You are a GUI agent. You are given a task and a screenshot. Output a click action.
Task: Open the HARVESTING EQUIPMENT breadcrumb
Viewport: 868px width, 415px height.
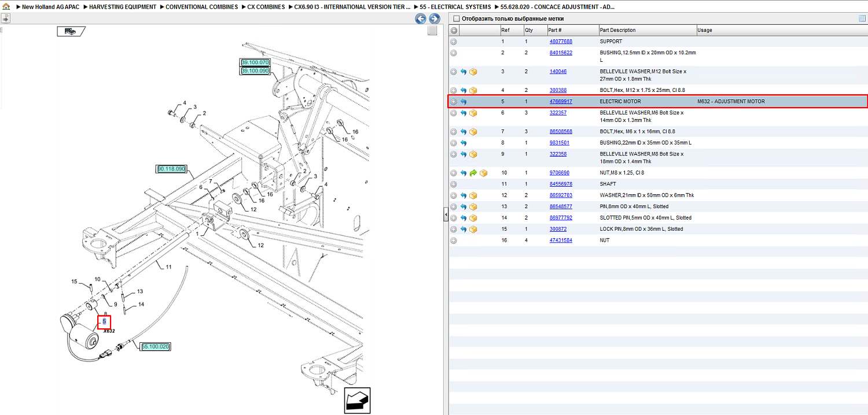pos(123,7)
